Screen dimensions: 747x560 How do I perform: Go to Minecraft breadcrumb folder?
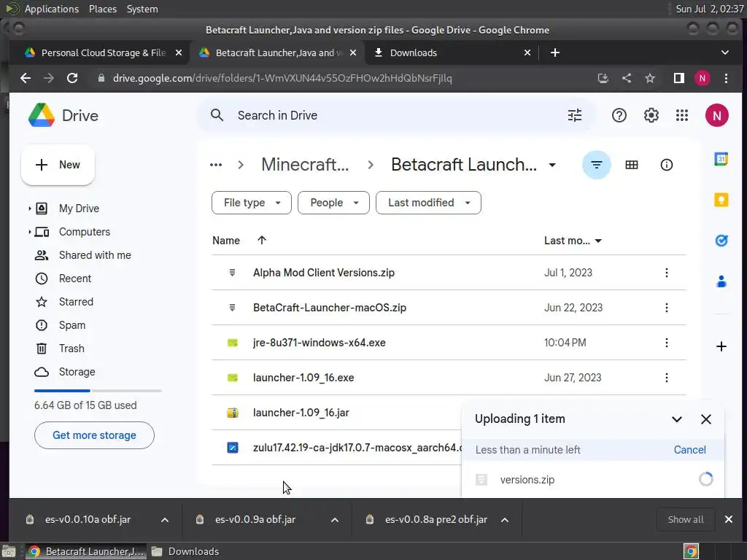[305, 165]
